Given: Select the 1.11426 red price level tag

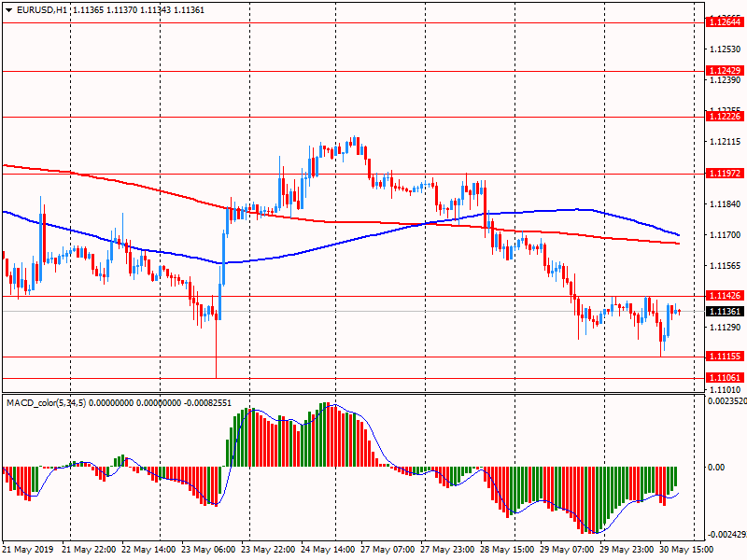Looking at the screenshot, I should (x=724, y=296).
